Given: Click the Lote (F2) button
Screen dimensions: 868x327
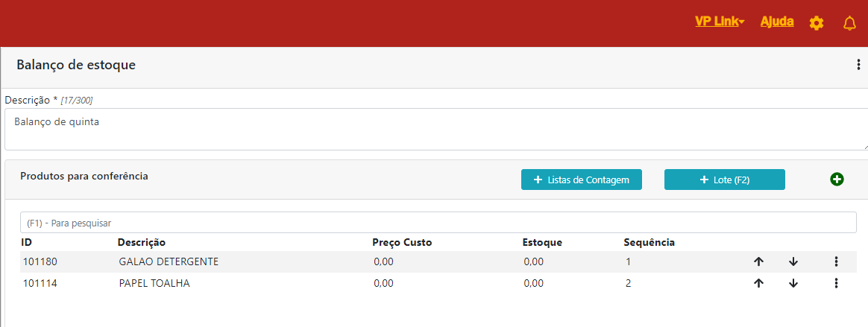Looking at the screenshot, I should [724, 180].
